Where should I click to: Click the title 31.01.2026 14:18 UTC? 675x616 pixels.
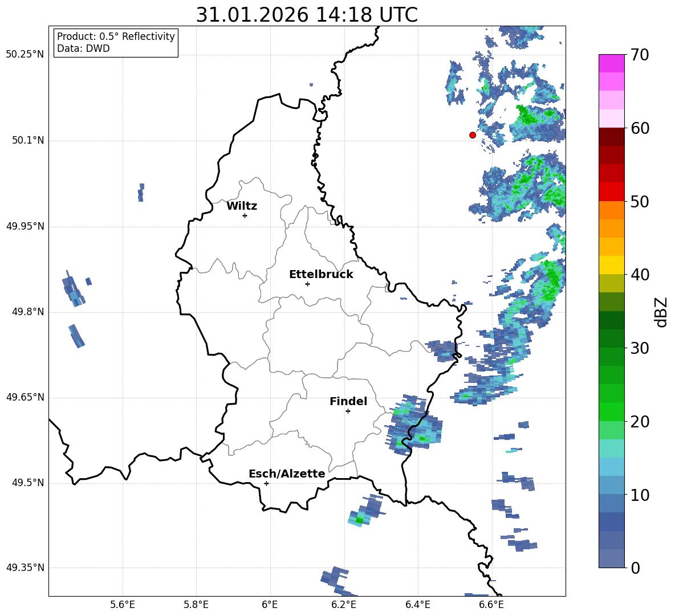[307, 15]
